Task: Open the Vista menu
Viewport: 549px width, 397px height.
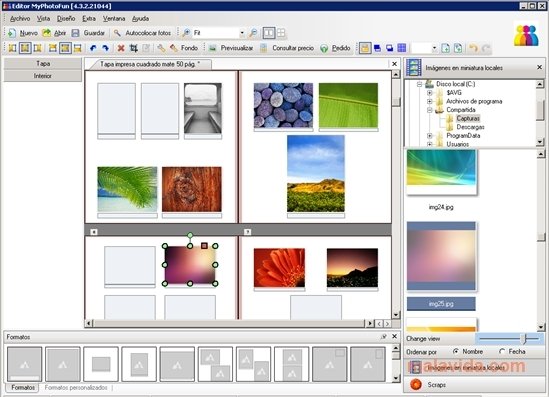Action: (x=43, y=19)
